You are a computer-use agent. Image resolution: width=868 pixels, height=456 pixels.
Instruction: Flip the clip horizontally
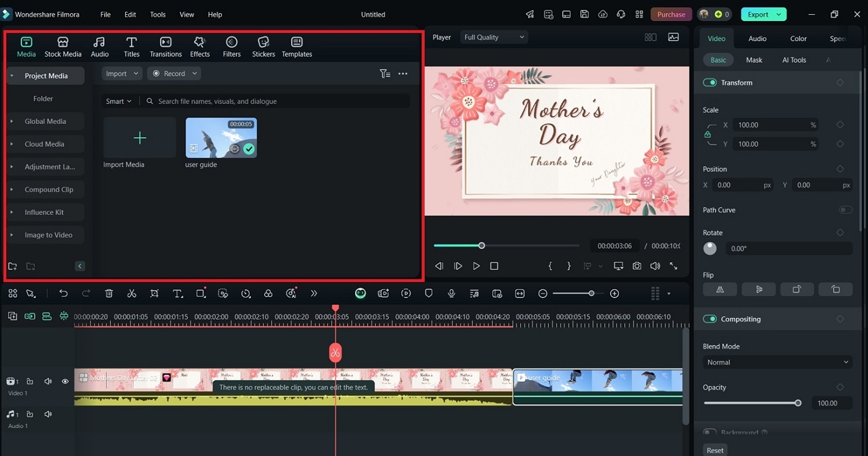(x=720, y=289)
